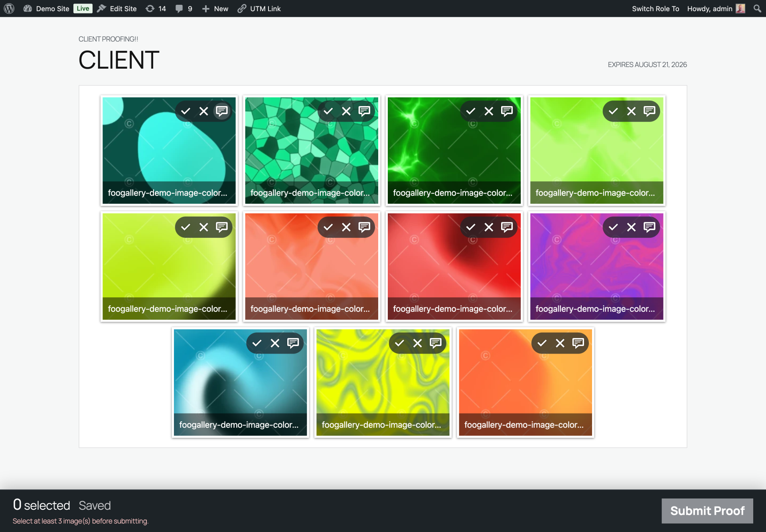The image size is (766, 532).
Task: View the 14 pending updates
Action: click(156, 8)
